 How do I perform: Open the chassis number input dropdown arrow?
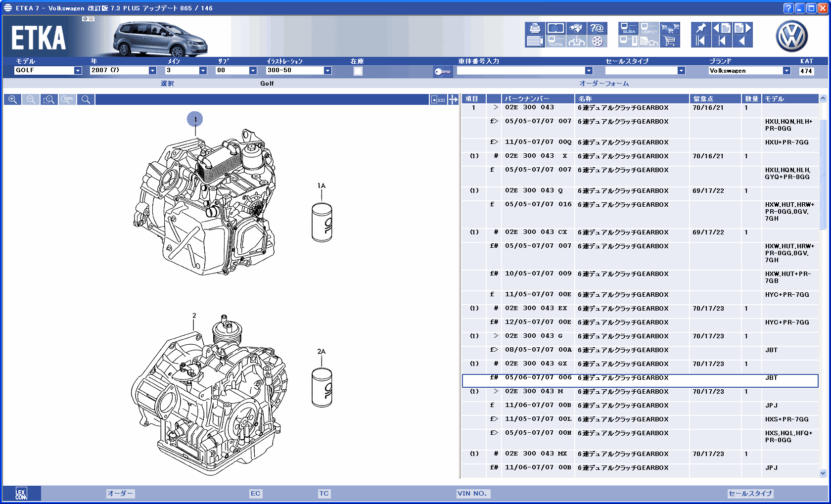coord(589,71)
